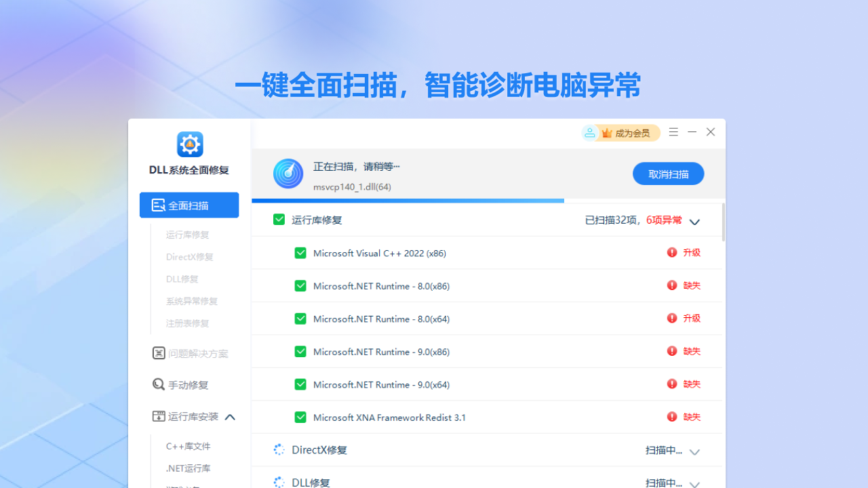Switch to the 全面扫描 tab
The width and height of the screenshot is (868, 488).
pyautogui.click(x=189, y=205)
